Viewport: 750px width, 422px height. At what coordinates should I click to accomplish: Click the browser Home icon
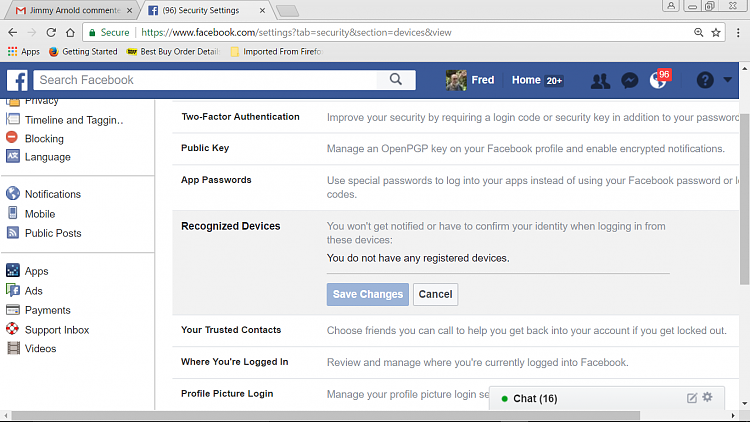click(x=70, y=33)
